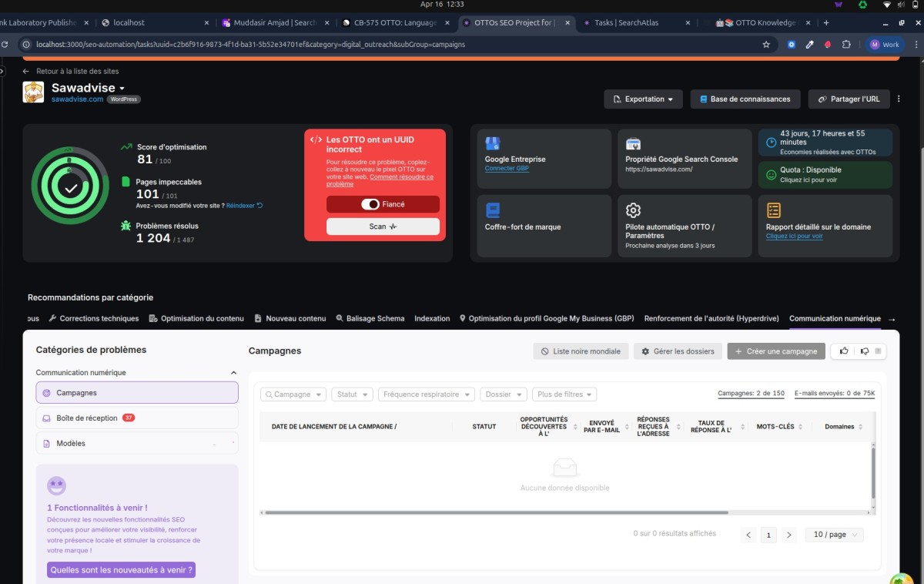Click the Réindexer link
Viewport: 924px width, 584px height.
point(245,206)
